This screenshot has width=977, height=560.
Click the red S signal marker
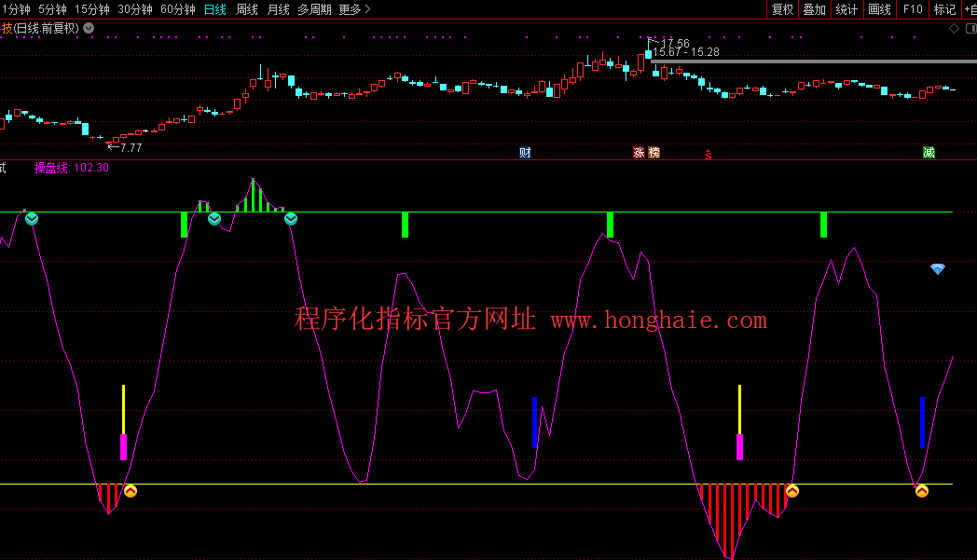(x=709, y=155)
